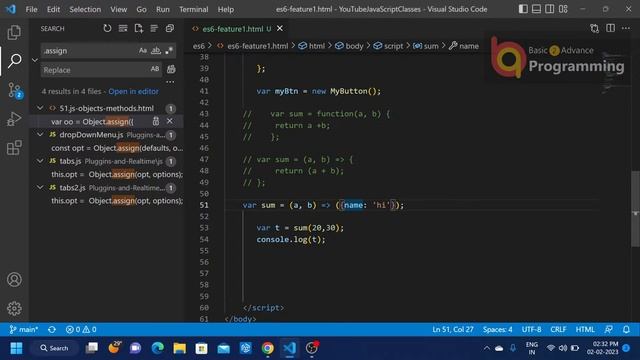Screen dimensions: 640x360
Task: Dismiss the var oo Object.assign match
Action: pos(169,121)
